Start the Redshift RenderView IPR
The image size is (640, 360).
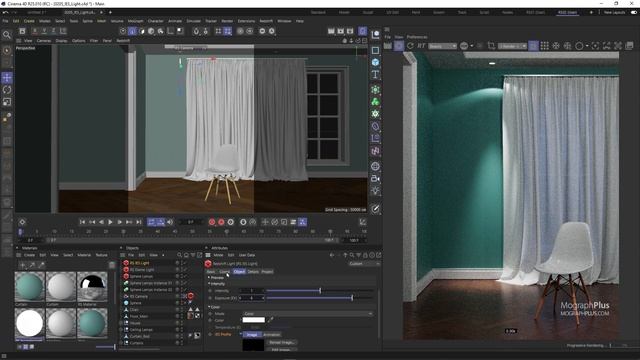tap(399, 46)
